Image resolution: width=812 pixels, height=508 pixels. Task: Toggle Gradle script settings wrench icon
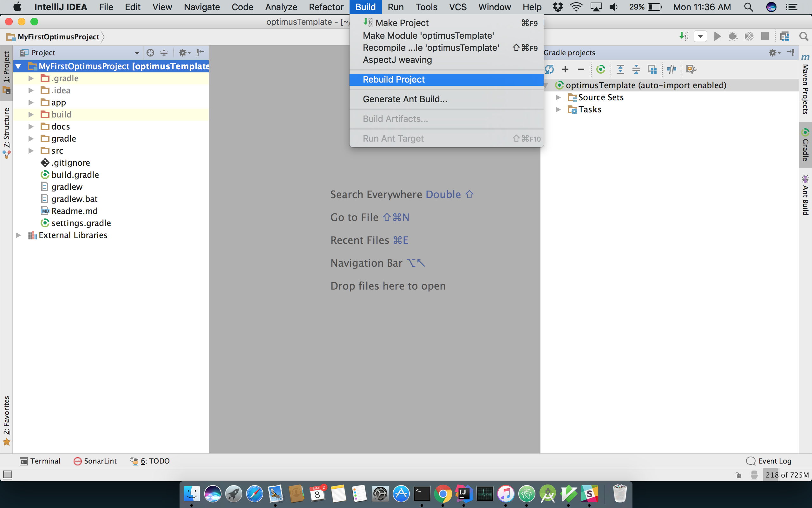click(691, 70)
